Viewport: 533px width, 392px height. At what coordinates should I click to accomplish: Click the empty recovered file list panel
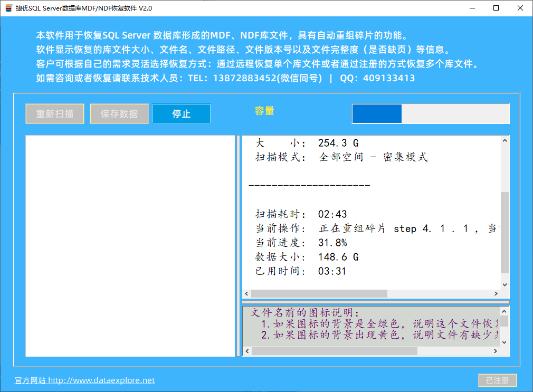click(130, 246)
